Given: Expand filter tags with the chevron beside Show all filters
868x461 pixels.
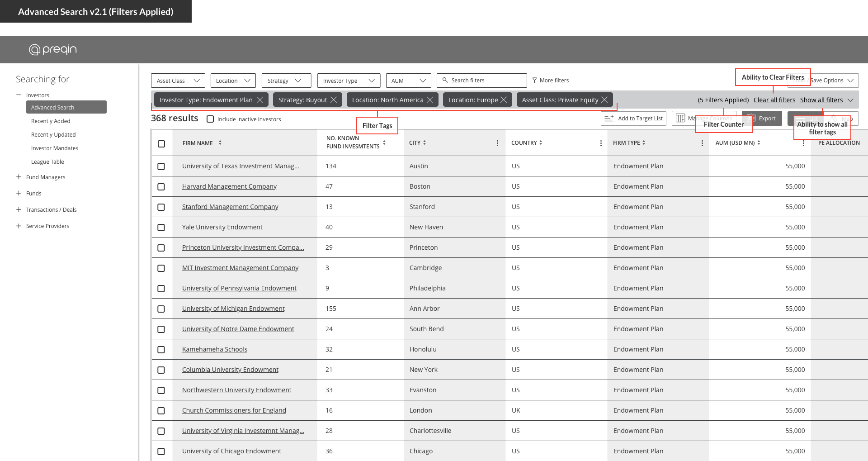Looking at the screenshot, I should click(850, 100).
